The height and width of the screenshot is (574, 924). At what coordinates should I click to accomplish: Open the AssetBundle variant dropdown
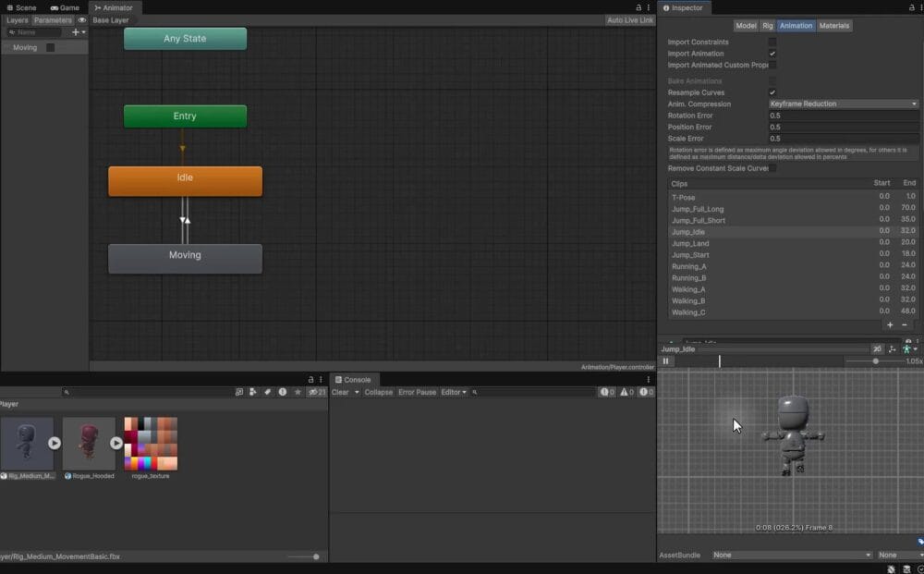899,556
